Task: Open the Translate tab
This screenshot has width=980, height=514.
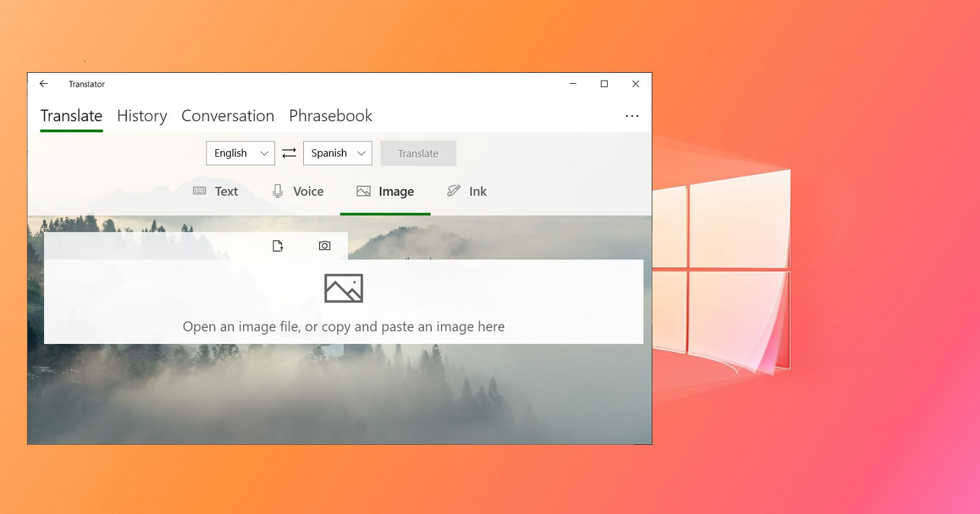Action: pyautogui.click(x=71, y=116)
